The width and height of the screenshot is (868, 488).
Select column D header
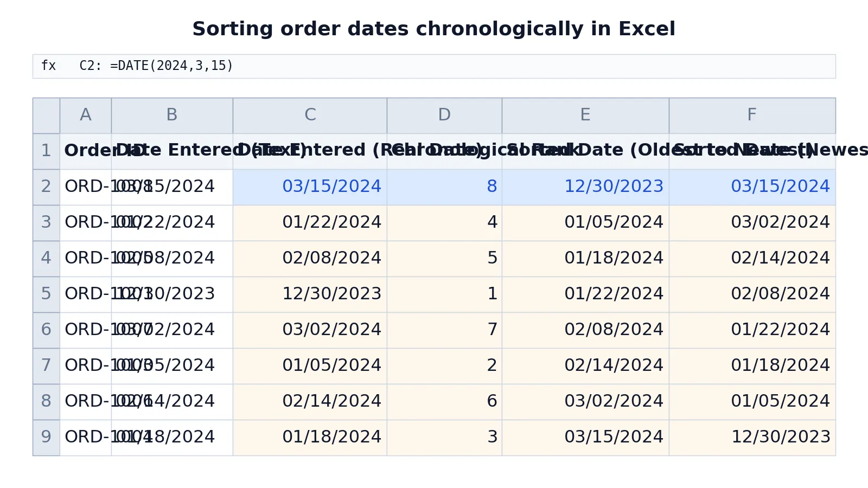click(444, 115)
